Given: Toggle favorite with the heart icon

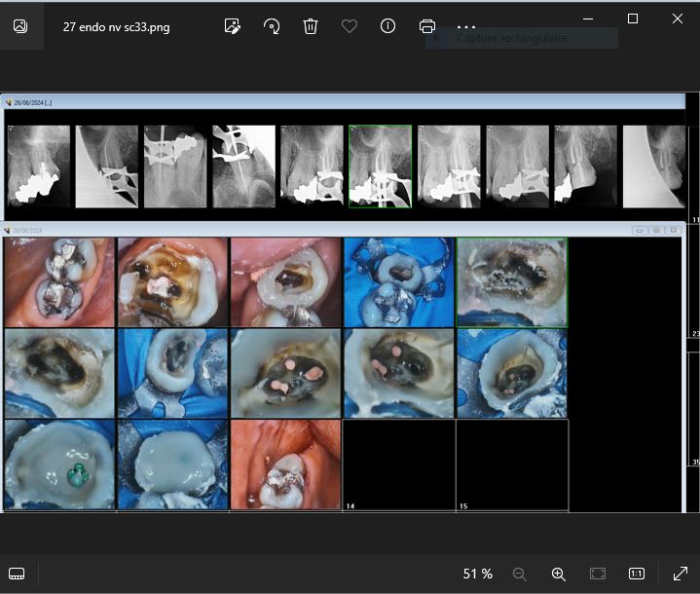Looking at the screenshot, I should [x=350, y=26].
